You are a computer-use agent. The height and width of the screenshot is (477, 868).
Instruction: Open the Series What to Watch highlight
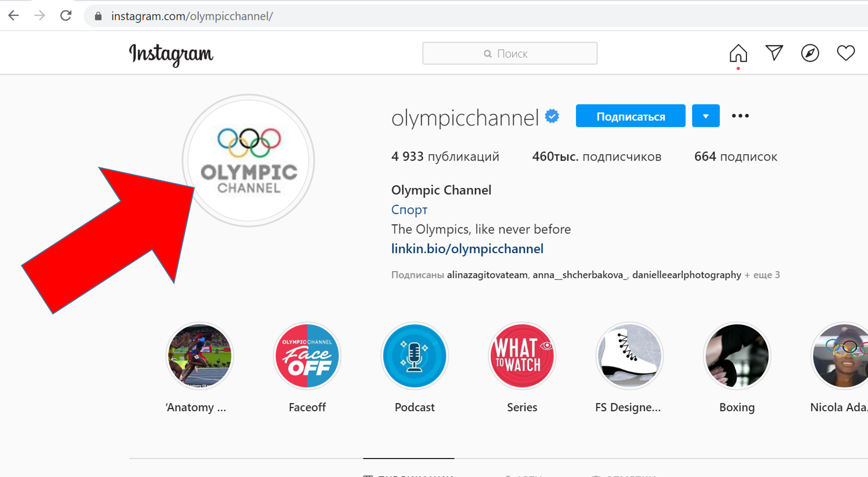(x=522, y=356)
